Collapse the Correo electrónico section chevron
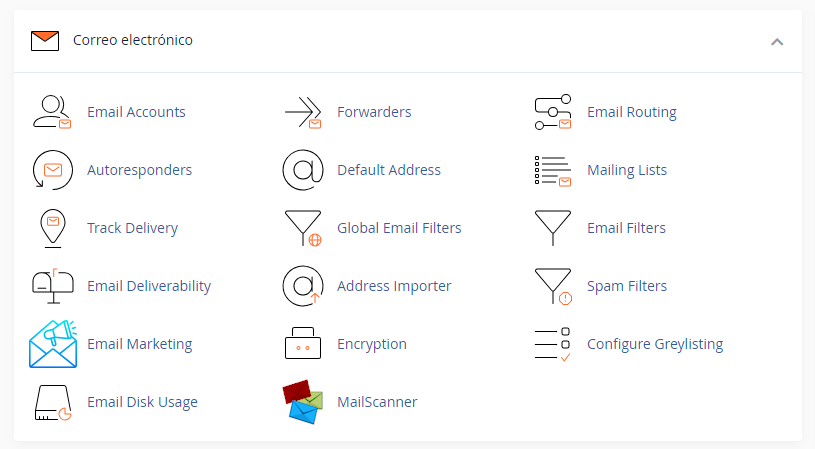 coord(777,42)
